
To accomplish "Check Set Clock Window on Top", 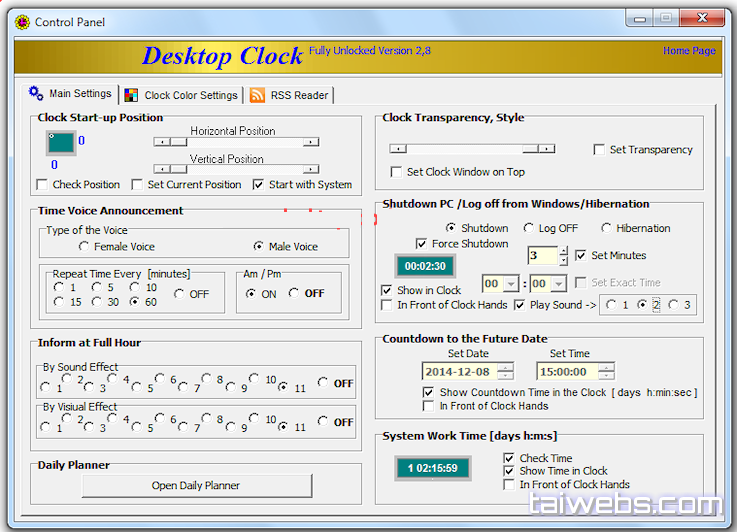I will 396,172.
